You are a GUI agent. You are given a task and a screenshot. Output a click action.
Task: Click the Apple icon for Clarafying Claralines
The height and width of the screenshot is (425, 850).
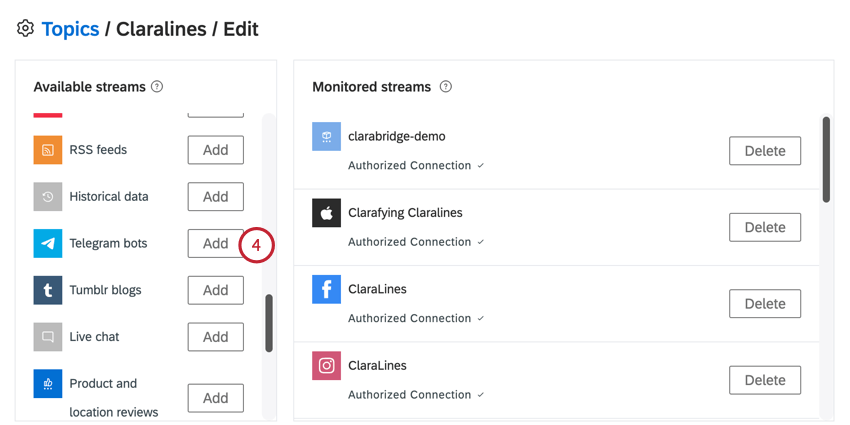[x=326, y=213]
